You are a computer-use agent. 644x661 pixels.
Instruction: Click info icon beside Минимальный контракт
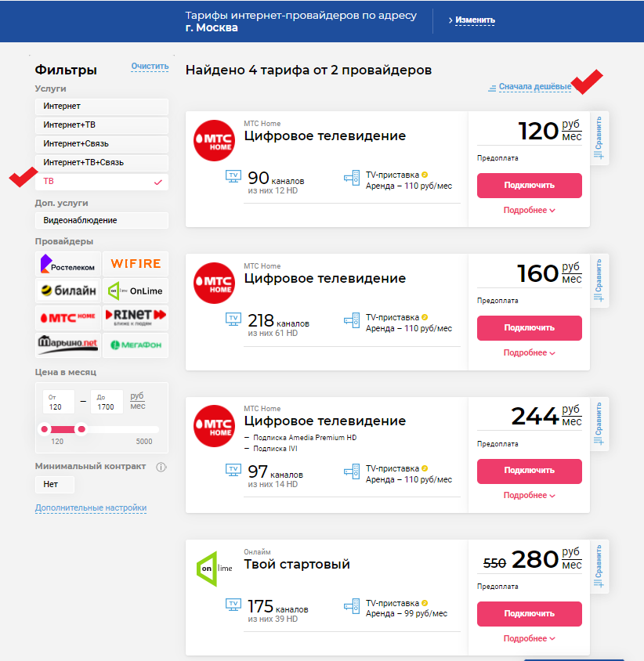161,467
